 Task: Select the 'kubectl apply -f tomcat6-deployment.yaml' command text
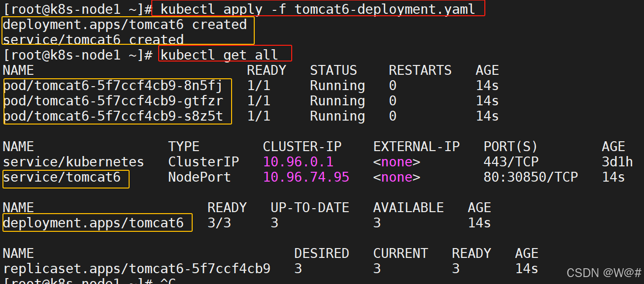pyautogui.click(x=318, y=9)
